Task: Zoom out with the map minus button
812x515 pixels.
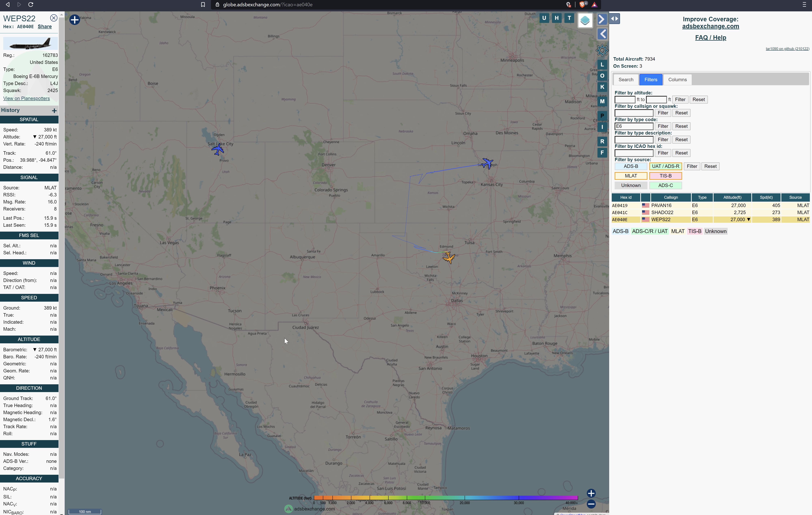Action: point(591,504)
